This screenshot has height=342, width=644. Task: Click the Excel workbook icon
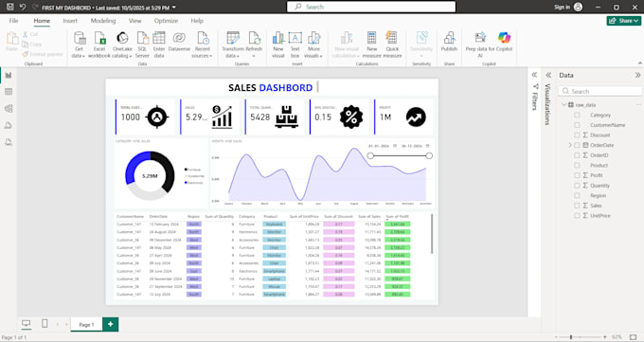[x=99, y=38]
